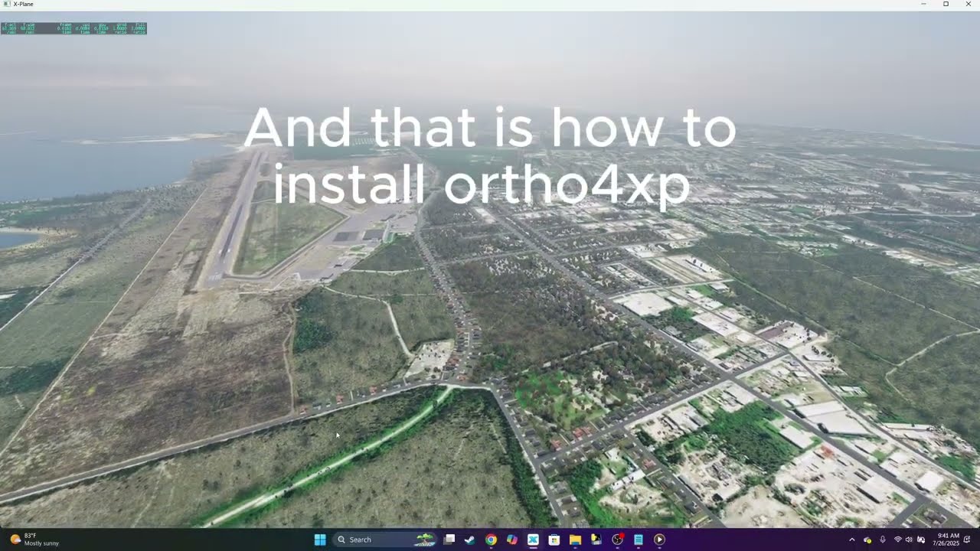This screenshot has width=980, height=551.
Task: Open the notification center icon
Action: point(968,540)
